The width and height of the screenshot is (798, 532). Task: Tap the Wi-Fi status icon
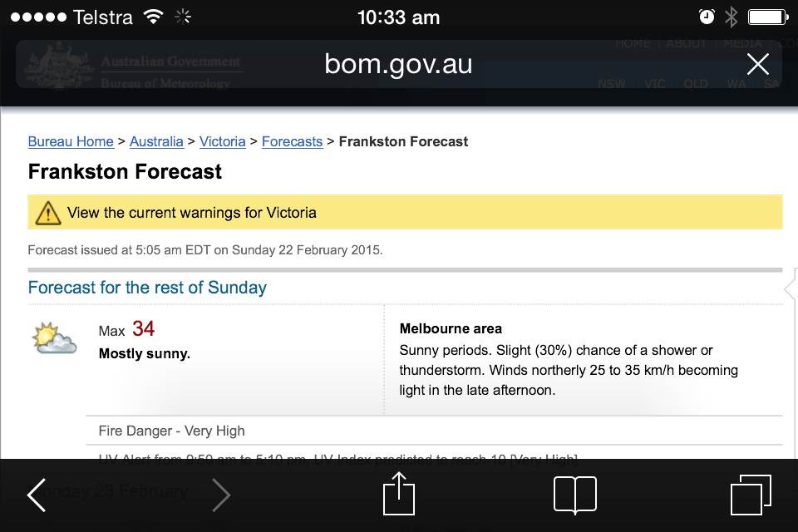click(x=153, y=17)
